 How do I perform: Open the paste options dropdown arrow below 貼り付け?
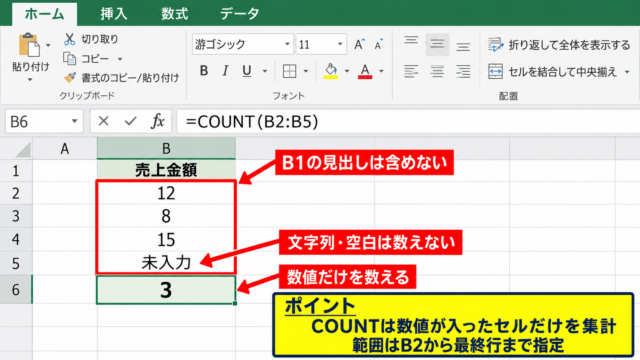(x=30, y=80)
